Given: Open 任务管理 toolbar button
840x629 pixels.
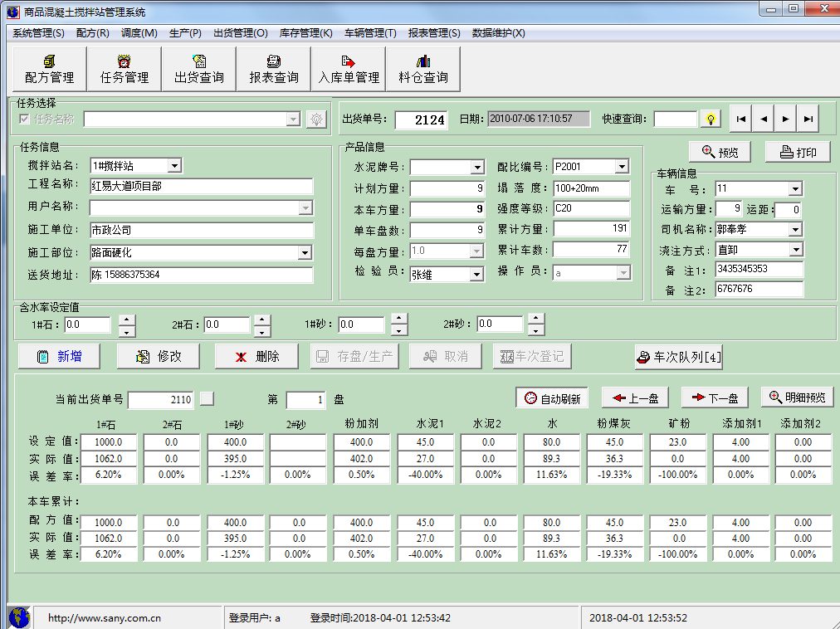Looking at the screenshot, I should point(125,69).
